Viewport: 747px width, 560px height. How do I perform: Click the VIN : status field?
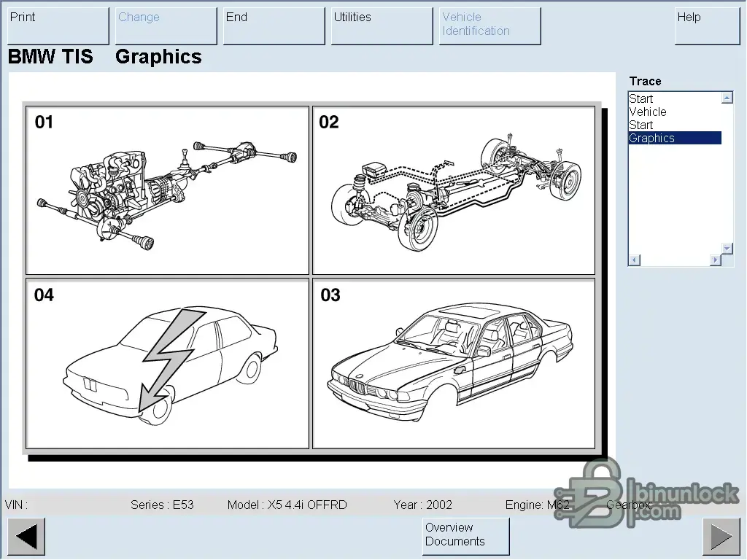click(x=16, y=505)
